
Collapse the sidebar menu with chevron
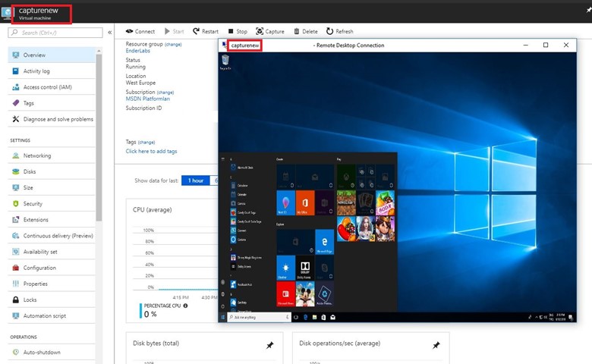[110, 33]
